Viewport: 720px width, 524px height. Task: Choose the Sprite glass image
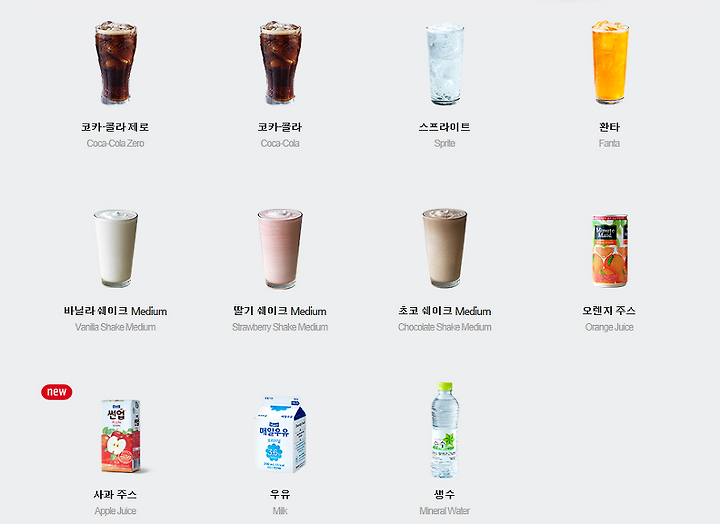pyautogui.click(x=444, y=64)
